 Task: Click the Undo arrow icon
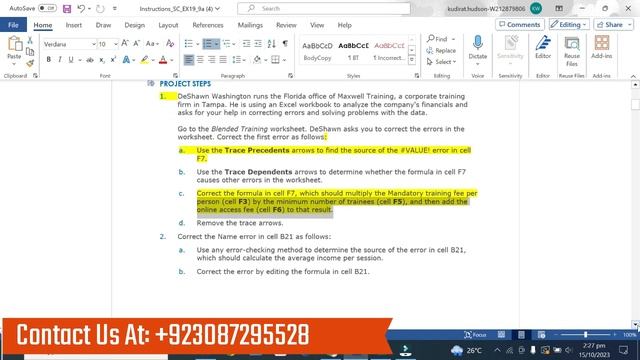tap(81, 9)
